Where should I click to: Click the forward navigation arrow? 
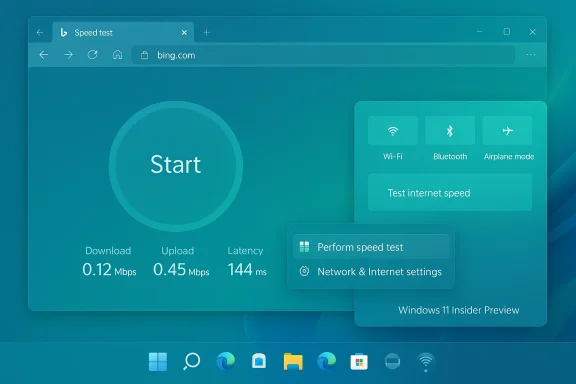(68, 55)
